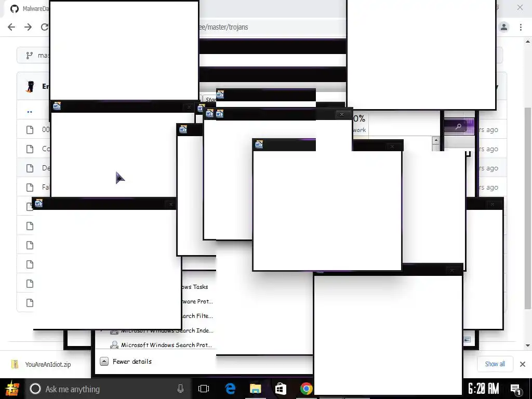Click the 'Fewer details' label
The height and width of the screenshot is (399, 532).
[x=132, y=362]
